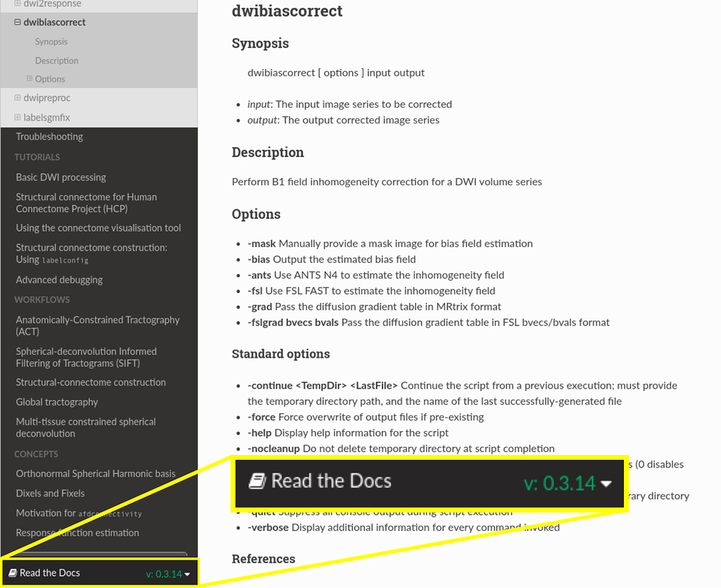This screenshot has height=588, width=721.
Task: Expand the Options subsection under dwibiascorrect
Action: [x=30, y=79]
